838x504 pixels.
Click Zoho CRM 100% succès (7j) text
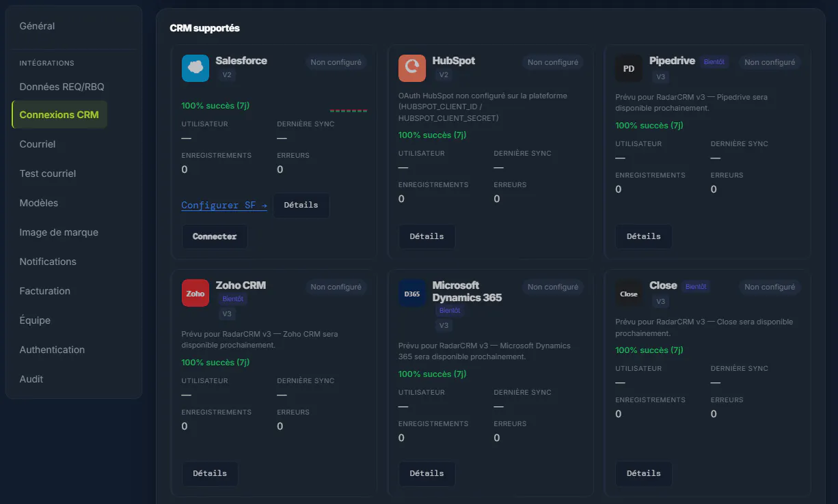pyautogui.click(x=215, y=363)
